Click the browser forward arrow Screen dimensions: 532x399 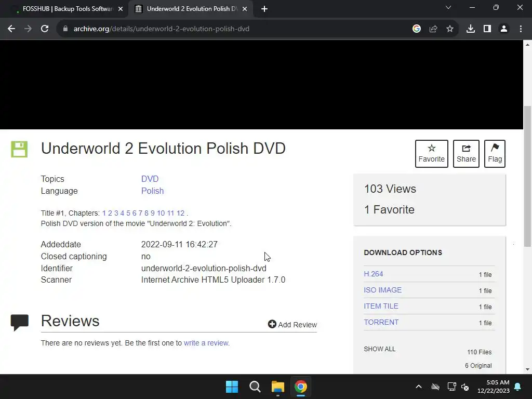coord(28,29)
